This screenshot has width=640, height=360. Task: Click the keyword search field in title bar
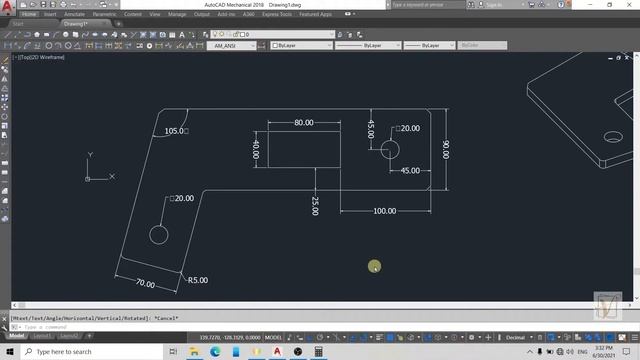point(428,5)
